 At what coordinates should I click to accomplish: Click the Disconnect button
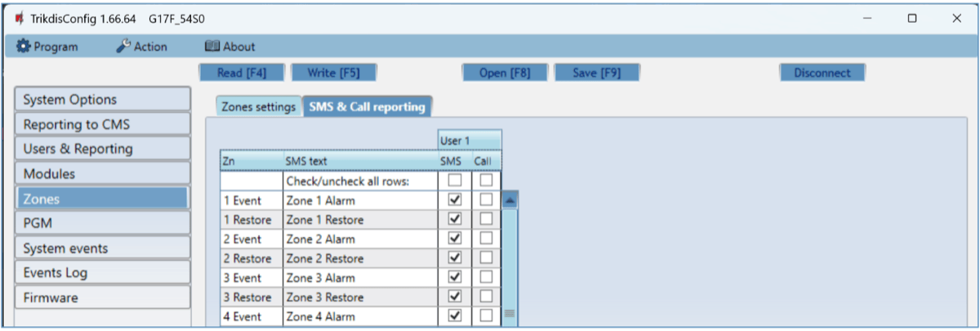click(822, 73)
